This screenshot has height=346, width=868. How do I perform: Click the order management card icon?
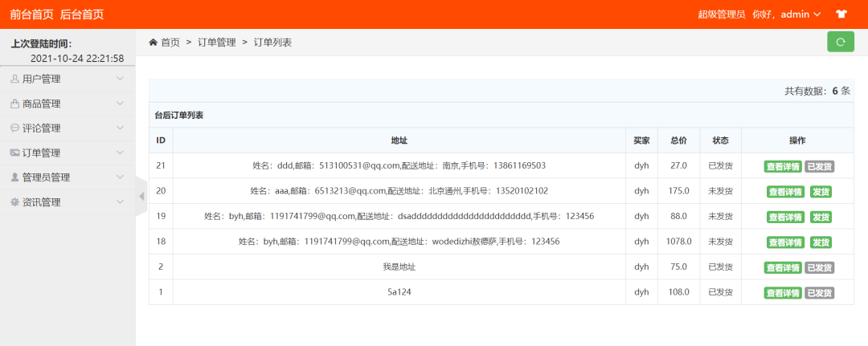15,153
